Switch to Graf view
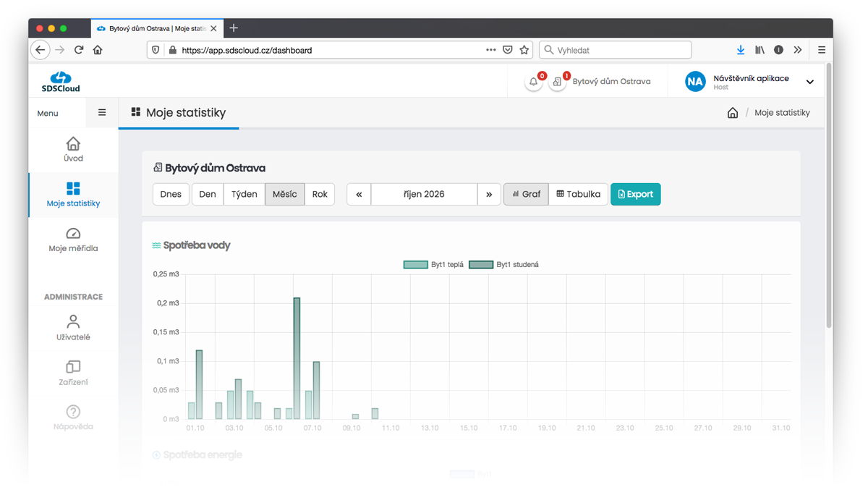The height and width of the screenshot is (495, 868). pyautogui.click(x=526, y=194)
